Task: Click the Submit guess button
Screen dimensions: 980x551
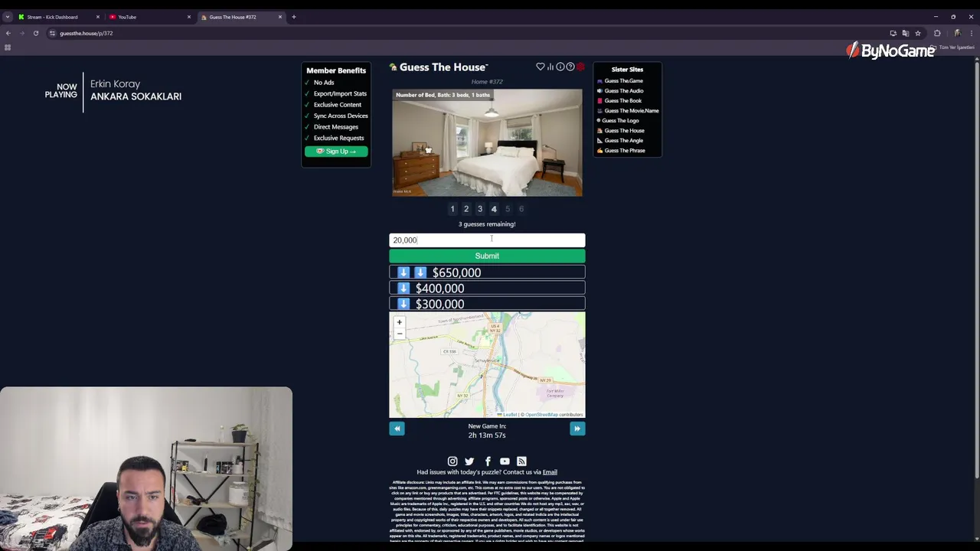Action: point(487,256)
